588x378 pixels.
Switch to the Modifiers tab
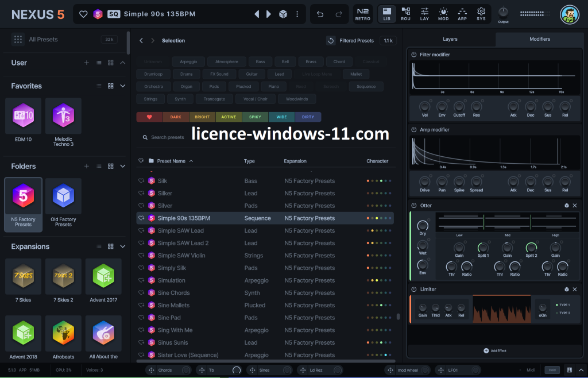[539, 39]
